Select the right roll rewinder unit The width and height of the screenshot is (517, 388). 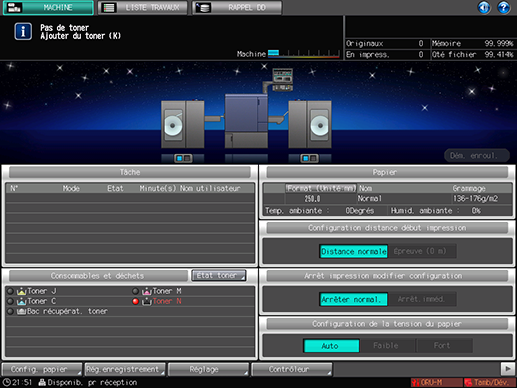pos(310,124)
